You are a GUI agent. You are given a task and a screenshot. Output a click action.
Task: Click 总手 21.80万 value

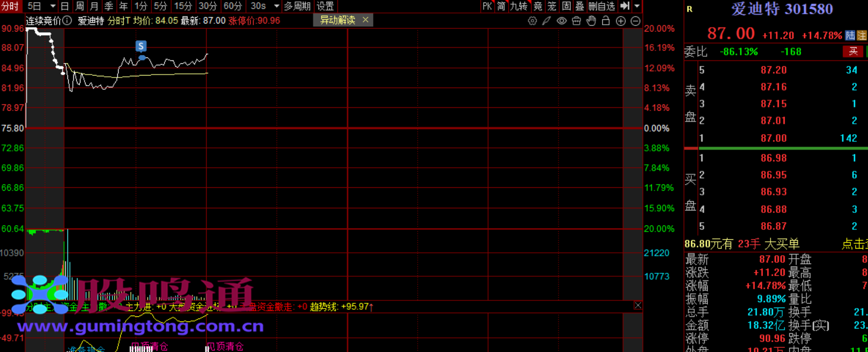tap(766, 312)
